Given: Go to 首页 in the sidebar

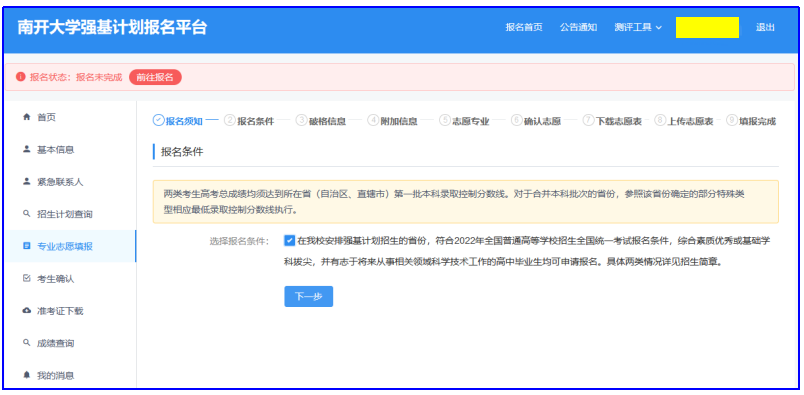Looking at the screenshot, I should (x=70, y=117).
